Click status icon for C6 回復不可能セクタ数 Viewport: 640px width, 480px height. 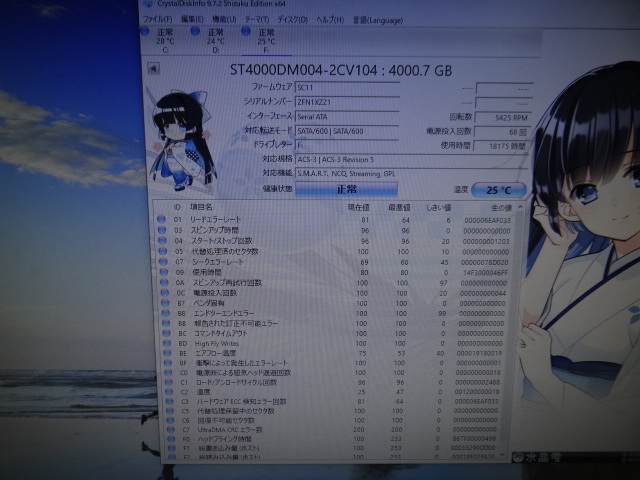(x=170, y=420)
